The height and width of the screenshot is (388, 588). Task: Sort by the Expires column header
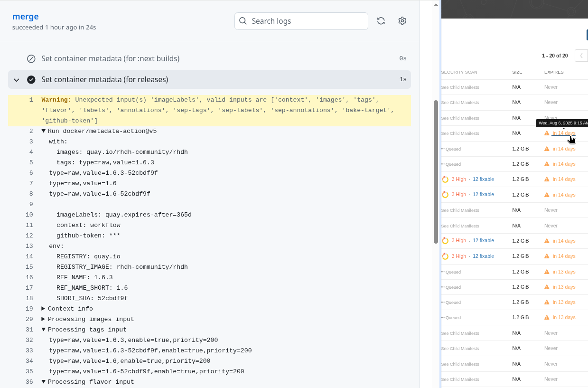pyautogui.click(x=554, y=72)
